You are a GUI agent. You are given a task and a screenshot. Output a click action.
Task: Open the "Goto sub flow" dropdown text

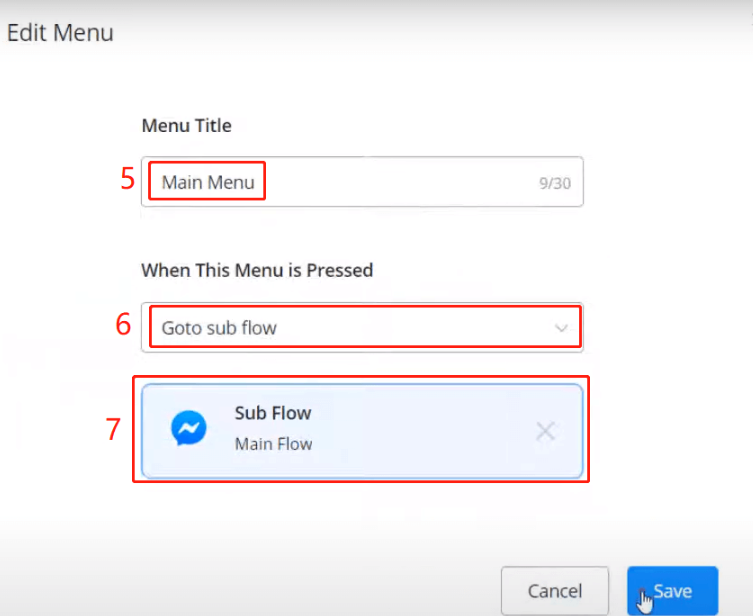click(x=219, y=328)
